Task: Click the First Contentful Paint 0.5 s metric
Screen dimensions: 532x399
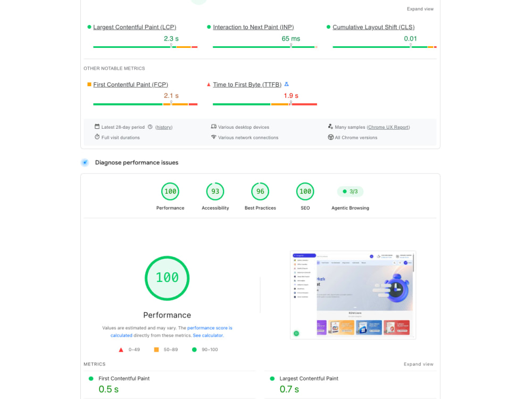Action: tap(170, 385)
